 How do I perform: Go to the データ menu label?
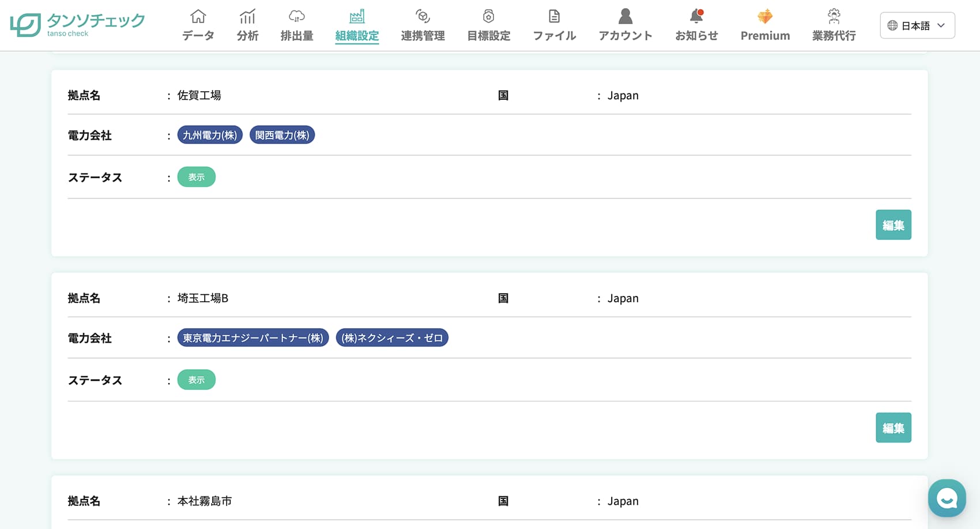click(x=198, y=36)
